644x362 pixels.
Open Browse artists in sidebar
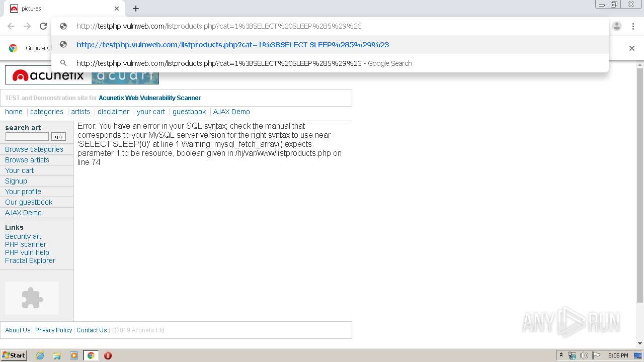tap(27, 160)
